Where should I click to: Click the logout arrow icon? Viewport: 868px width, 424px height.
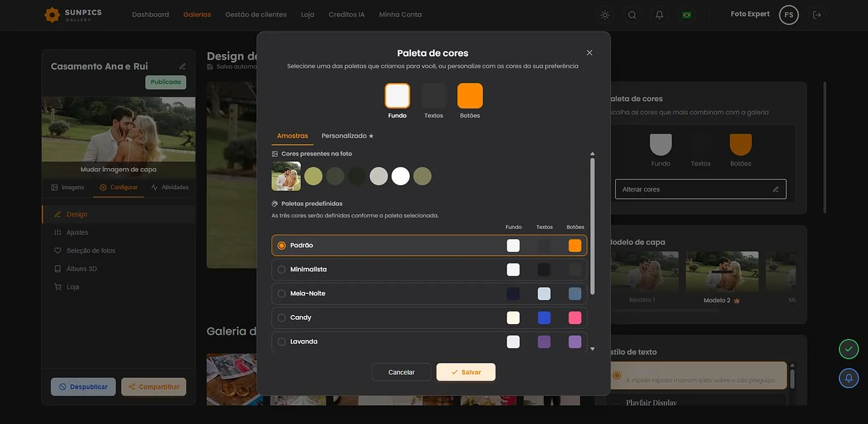[x=817, y=15]
